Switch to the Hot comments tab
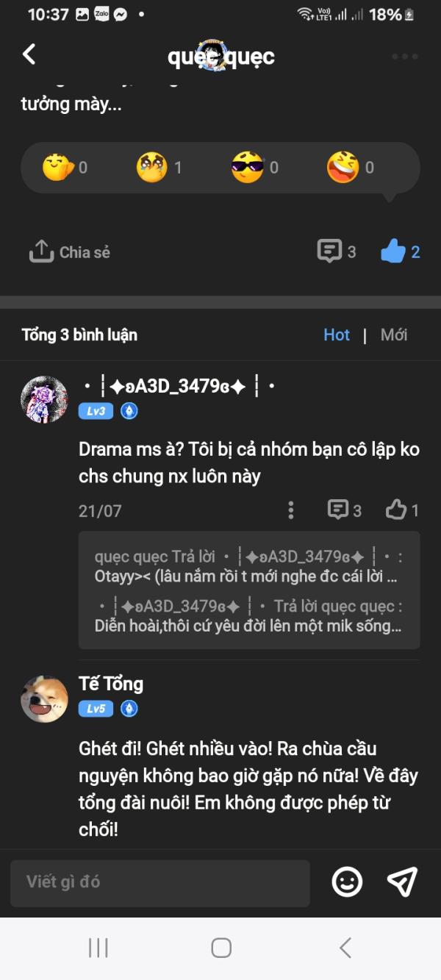Image resolution: width=441 pixels, height=980 pixels. [337, 335]
